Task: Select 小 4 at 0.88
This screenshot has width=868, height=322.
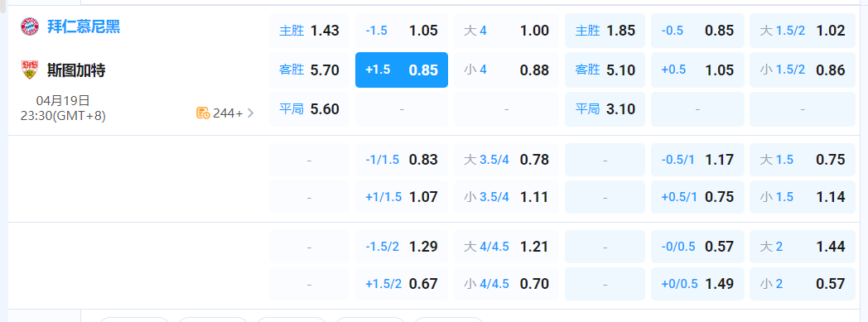Action: pyautogui.click(x=507, y=70)
